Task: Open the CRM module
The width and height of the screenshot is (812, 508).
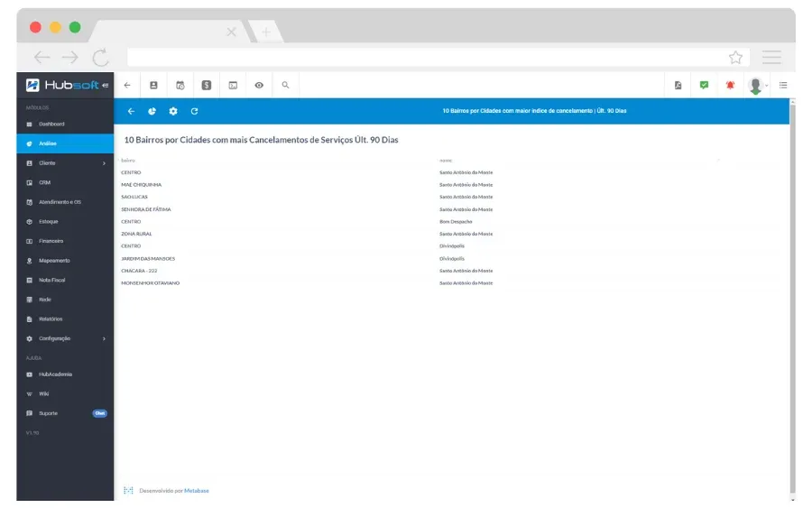Action: [65, 183]
